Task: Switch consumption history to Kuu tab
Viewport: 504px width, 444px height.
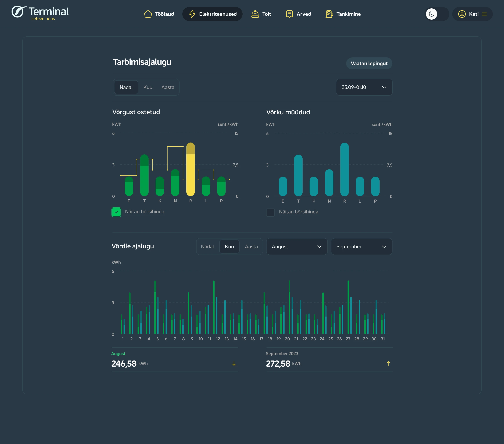Action: click(x=148, y=87)
